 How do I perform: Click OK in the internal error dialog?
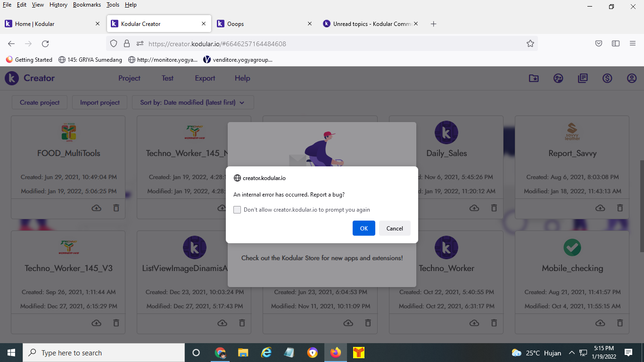pyautogui.click(x=363, y=228)
